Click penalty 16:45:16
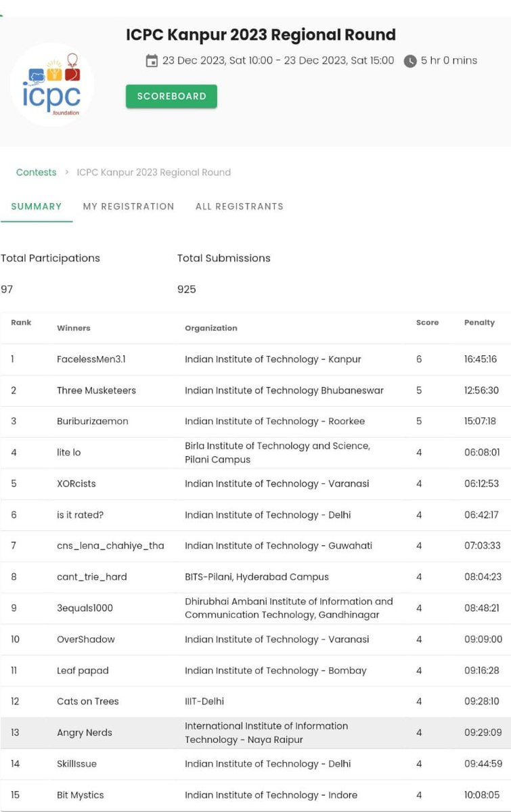The height and width of the screenshot is (812, 511). [481, 359]
